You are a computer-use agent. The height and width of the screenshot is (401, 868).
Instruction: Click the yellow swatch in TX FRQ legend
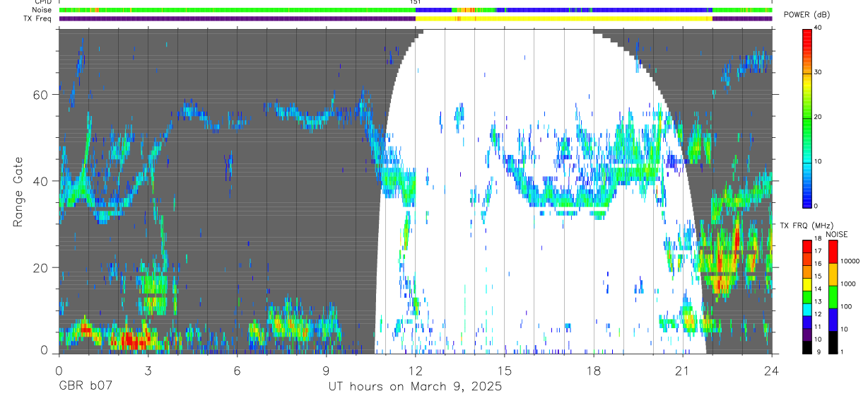tap(807, 283)
